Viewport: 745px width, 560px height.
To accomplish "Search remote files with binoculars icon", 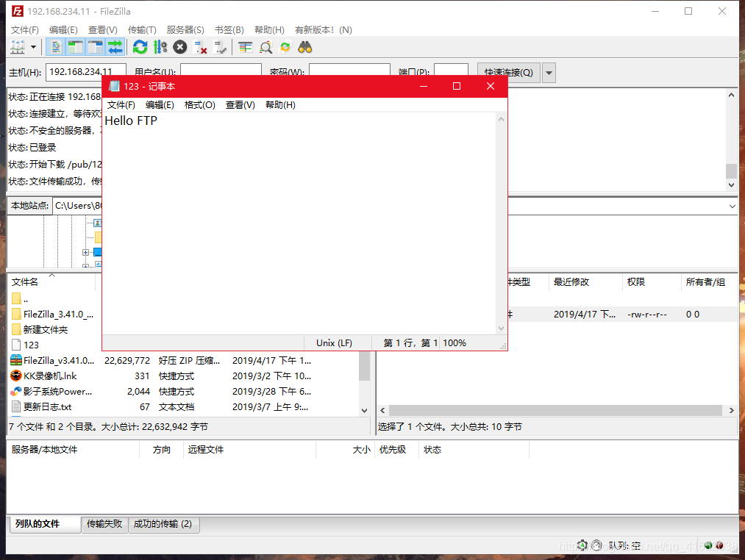I will [x=305, y=47].
